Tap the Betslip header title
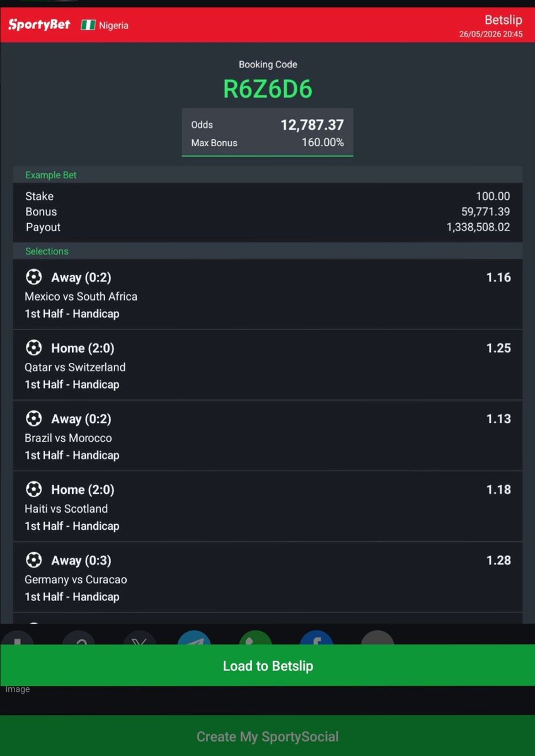The image size is (535, 756). (x=503, y=20)
